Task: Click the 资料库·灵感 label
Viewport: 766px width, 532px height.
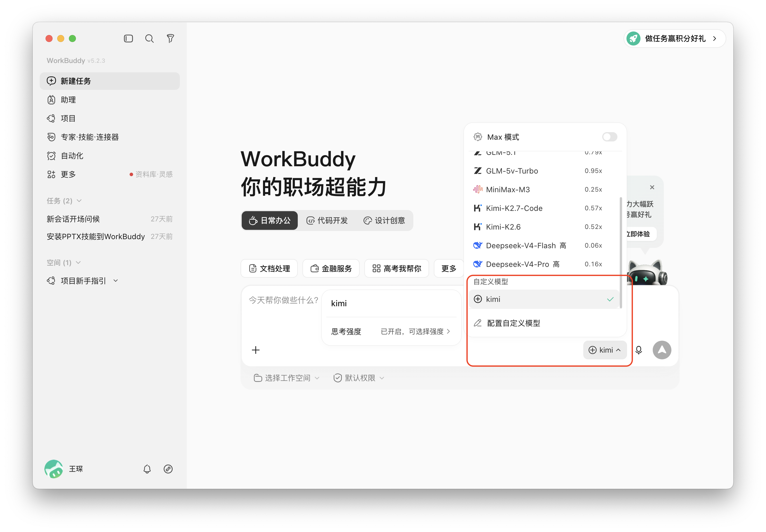Action: pyautogui.click(x=154, y=174)
